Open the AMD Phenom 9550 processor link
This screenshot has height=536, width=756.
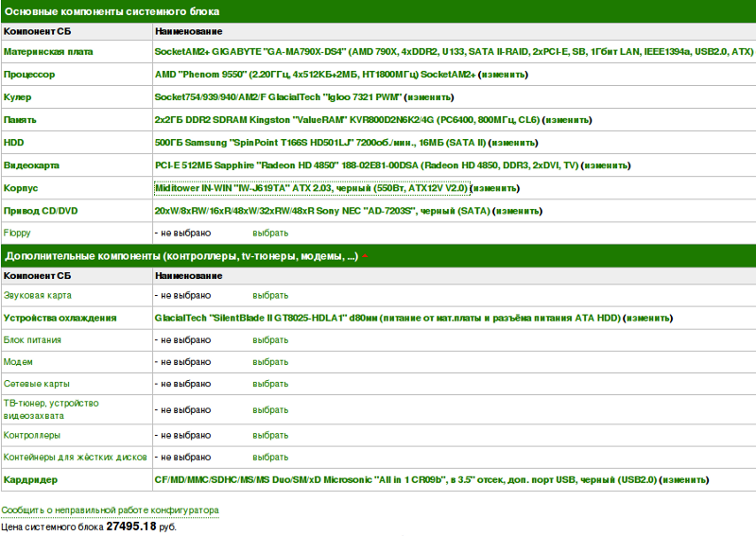pos(315,75)
